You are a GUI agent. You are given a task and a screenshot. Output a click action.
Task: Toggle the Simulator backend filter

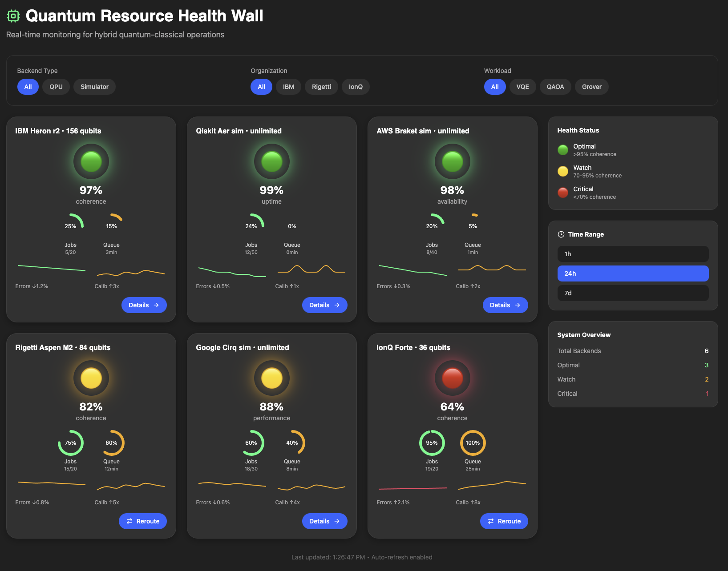pos(94,87)
